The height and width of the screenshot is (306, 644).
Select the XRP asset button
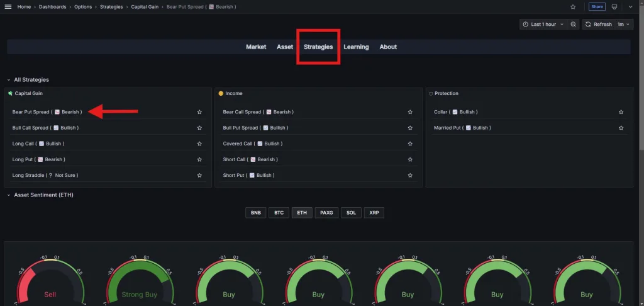tap(374, 213)
